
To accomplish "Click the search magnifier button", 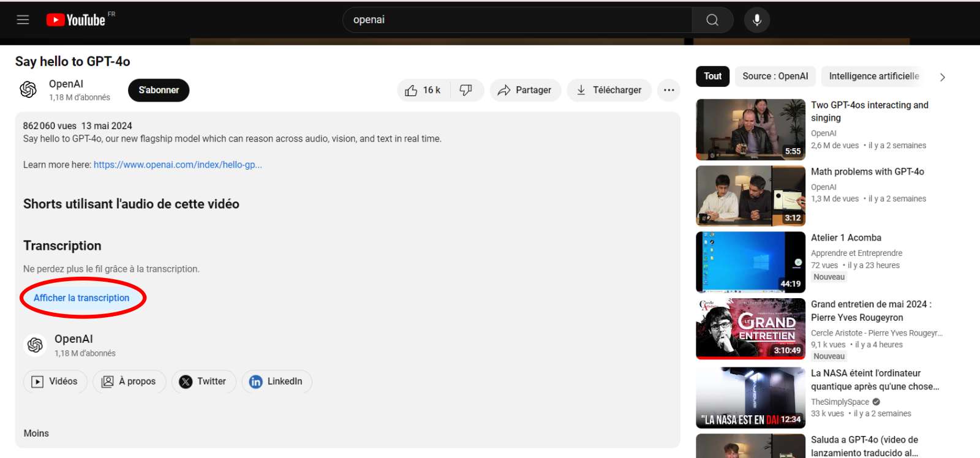I will coord(712,20).
